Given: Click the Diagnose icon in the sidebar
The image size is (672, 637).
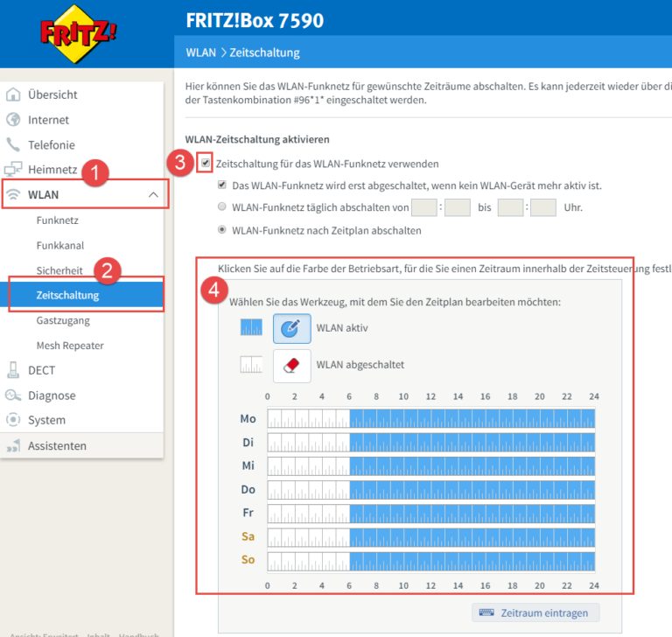Looking at the screenshot, I should pyautogui.click(x=13, y=395).
